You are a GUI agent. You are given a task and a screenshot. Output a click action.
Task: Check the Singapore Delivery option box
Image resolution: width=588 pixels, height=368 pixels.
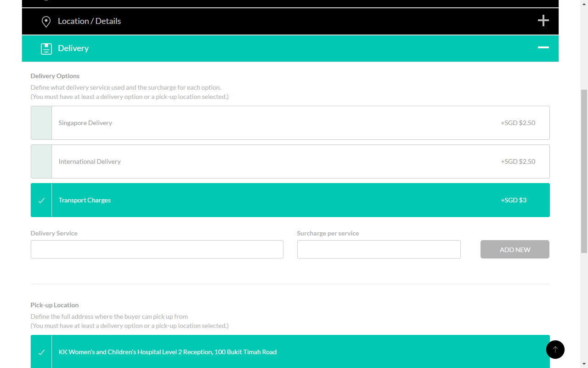click(x=41, y=123)
